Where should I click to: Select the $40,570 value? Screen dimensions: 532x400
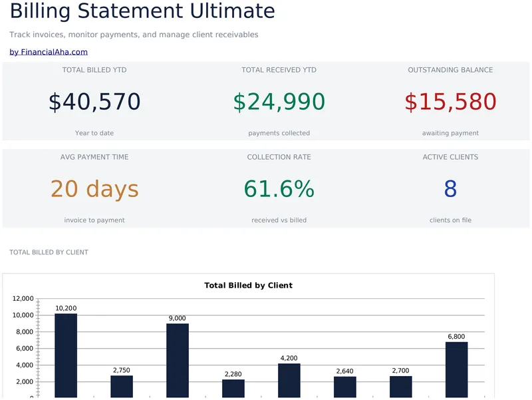(x=94, y=102)
